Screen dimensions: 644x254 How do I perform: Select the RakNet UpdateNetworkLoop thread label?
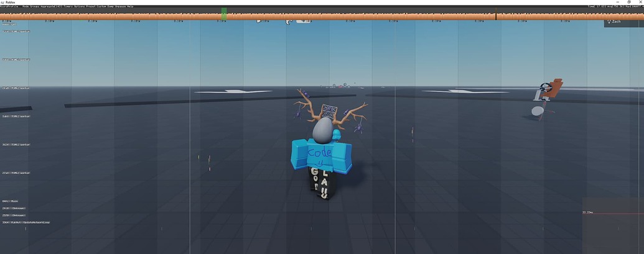click(26, 222)
